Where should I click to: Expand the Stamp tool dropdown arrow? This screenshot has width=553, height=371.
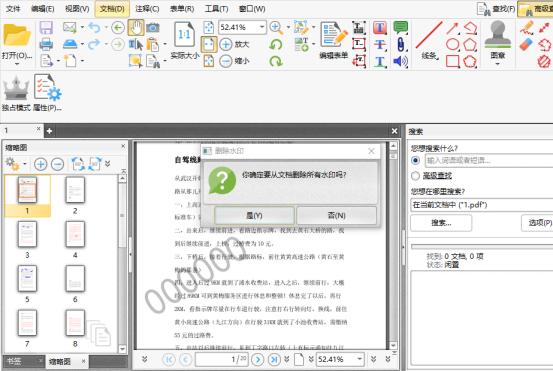click(498, 64)
